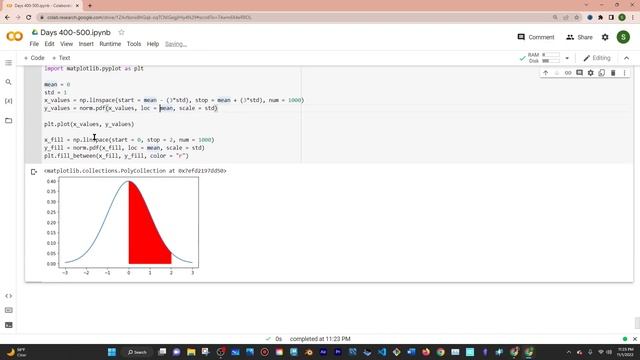Open the Editing mode dropdown
640x360 pixels.
(x=597, y=58)
